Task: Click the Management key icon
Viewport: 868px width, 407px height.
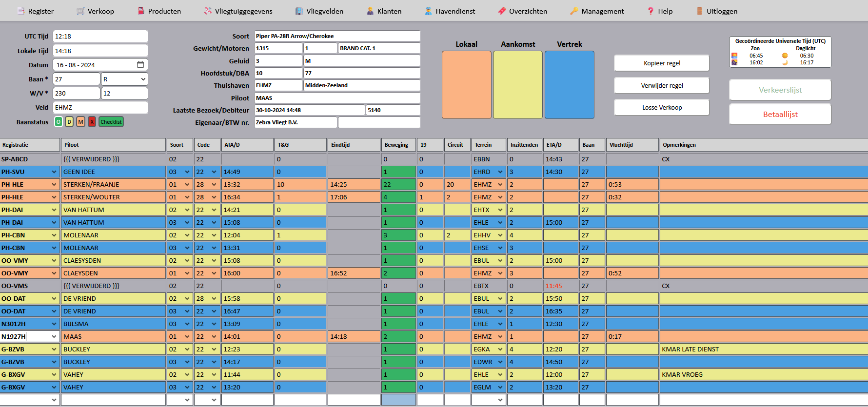Action: 574,11
